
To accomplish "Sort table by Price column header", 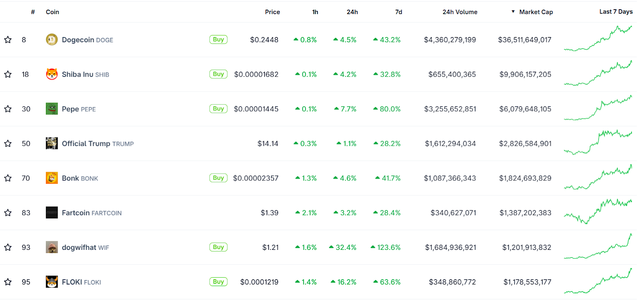I will (272, 12).
